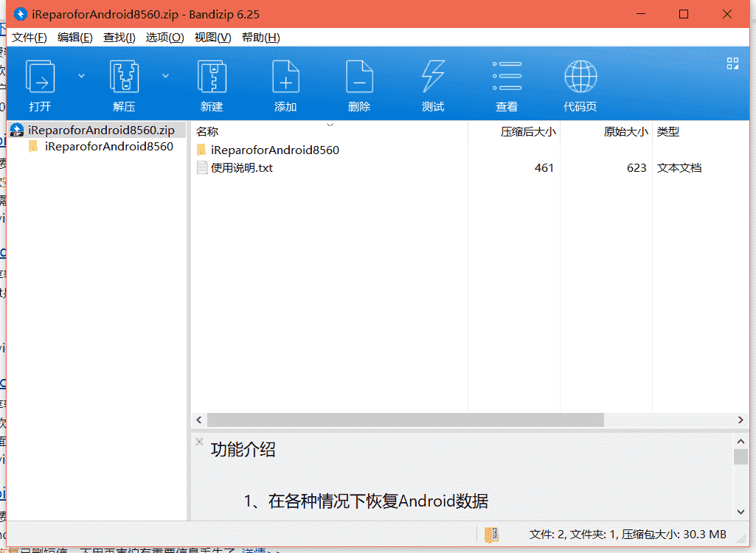Click the text file icon beside 使用说明.txt
The image size is (756, 553).
pyautogui.click(x=202, y=168)
